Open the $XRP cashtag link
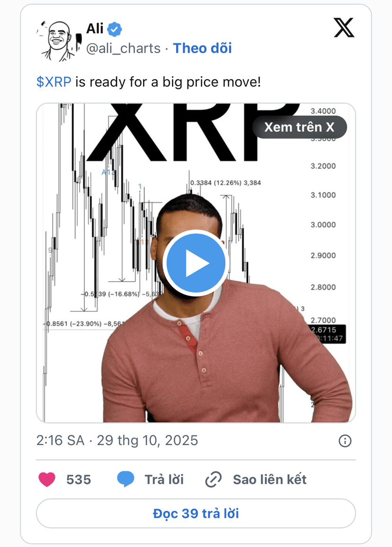Image resolution: width=392 pixels, height=547 pixels. 54,82
